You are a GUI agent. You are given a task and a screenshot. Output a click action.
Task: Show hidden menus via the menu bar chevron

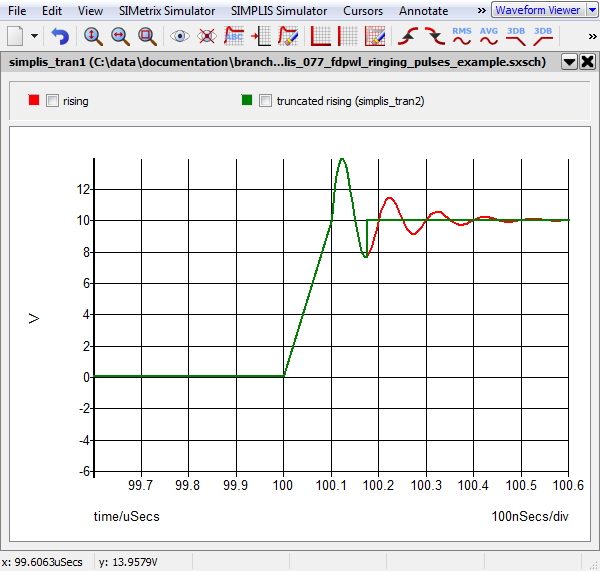click(x=481, y=10)
